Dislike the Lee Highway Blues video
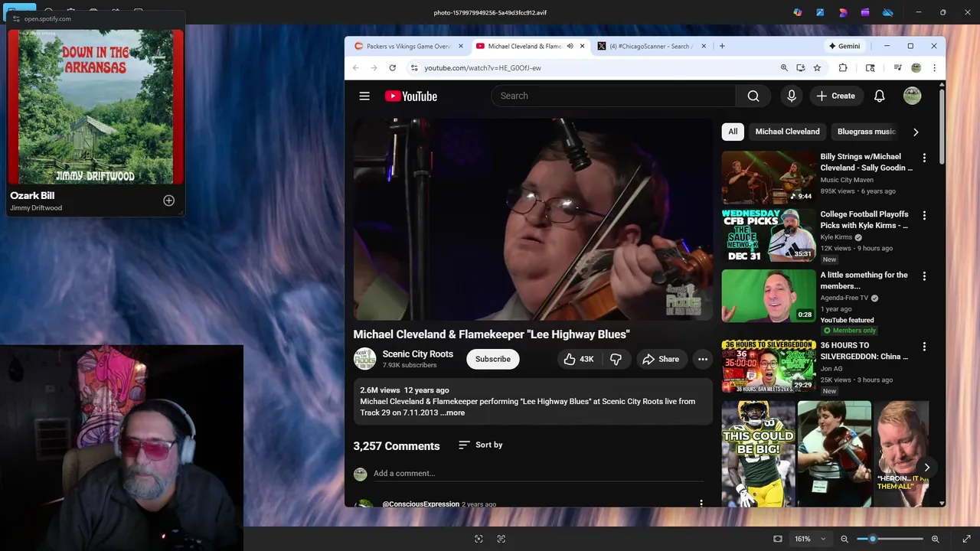This screenshot has height=551, width=980. pos(616,359)
